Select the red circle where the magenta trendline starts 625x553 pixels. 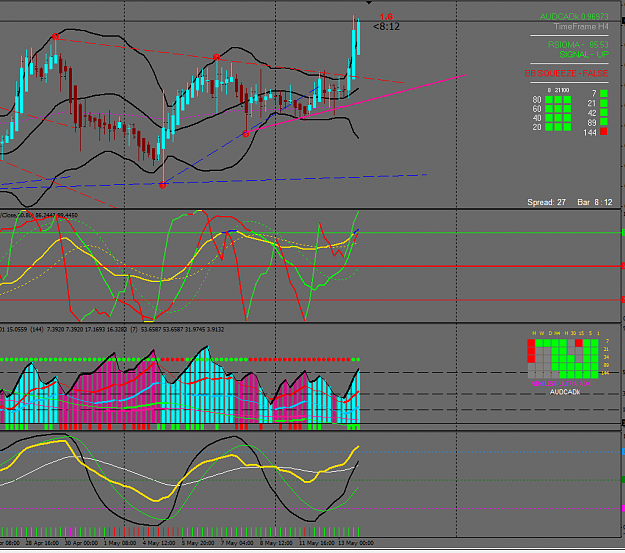coord(246,134)
